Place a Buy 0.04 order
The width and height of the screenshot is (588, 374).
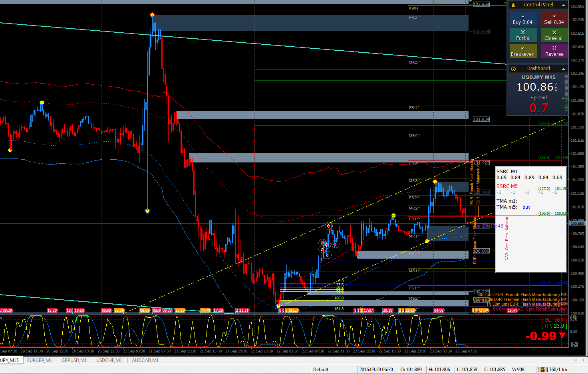522,19
